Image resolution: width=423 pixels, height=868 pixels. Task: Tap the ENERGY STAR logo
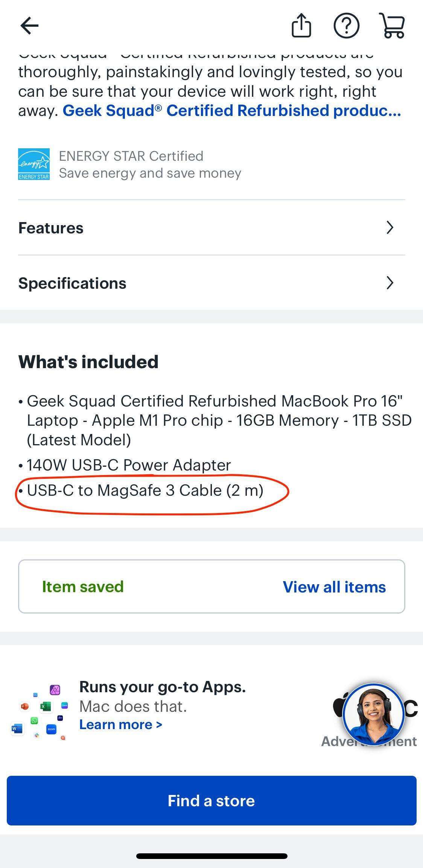(34, 164)
